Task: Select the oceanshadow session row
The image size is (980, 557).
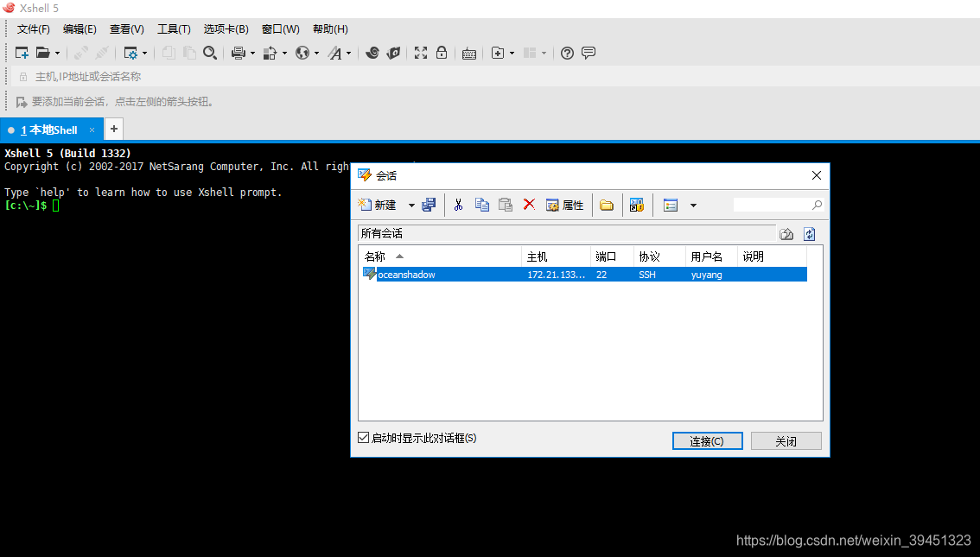Action: [584, 274]
